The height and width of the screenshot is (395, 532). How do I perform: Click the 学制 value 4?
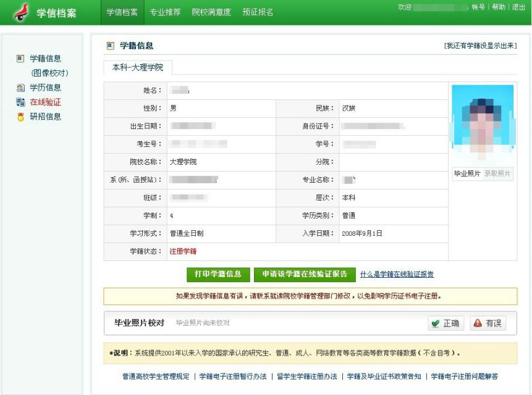[x=172, y=216]
